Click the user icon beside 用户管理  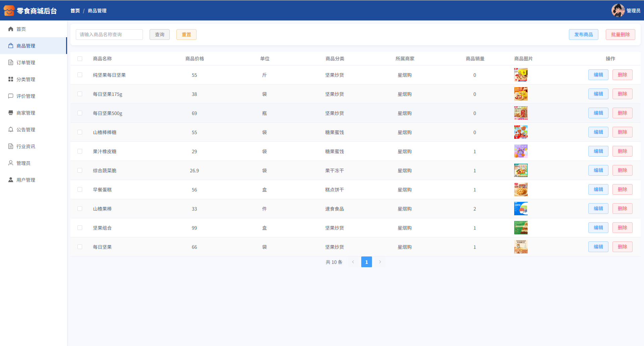coord(11,180)
